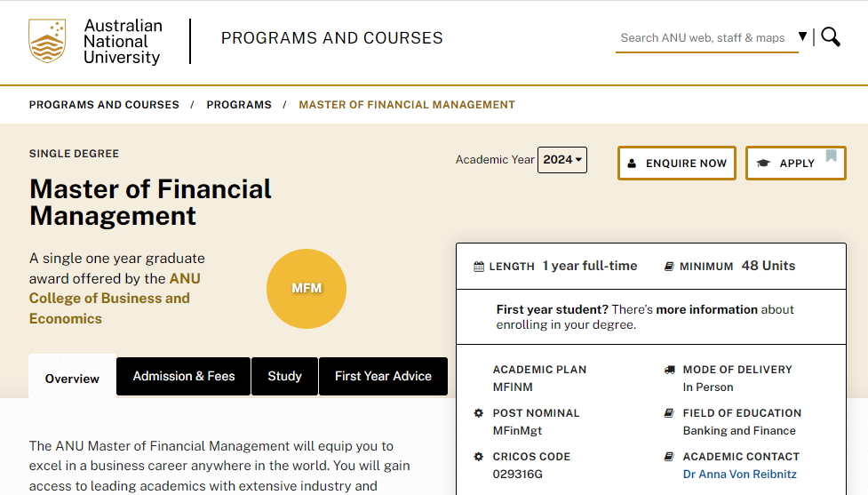Click the truck icon beside Mode of Delivery
The image size is (868, 495).
(669, 370)
